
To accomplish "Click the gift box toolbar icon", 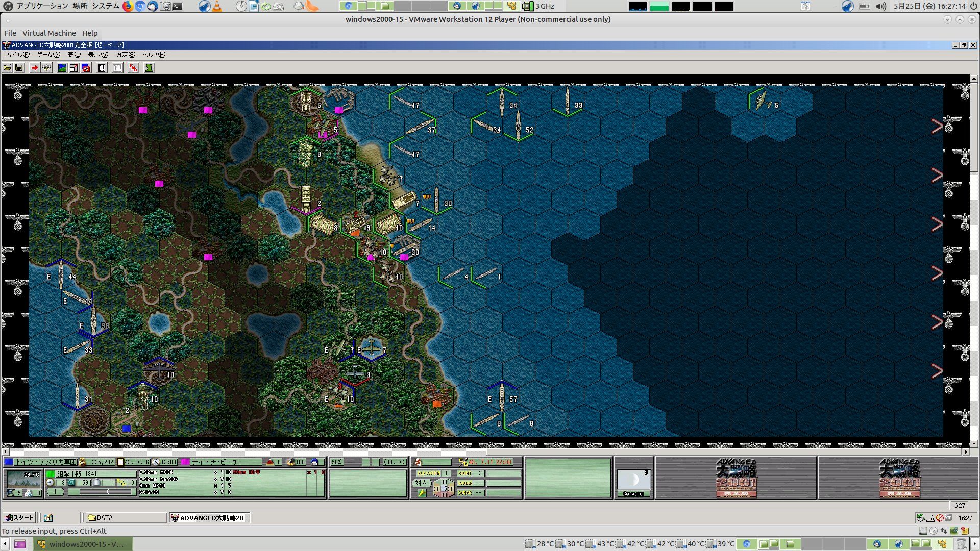I will click(x=46, y=68).
